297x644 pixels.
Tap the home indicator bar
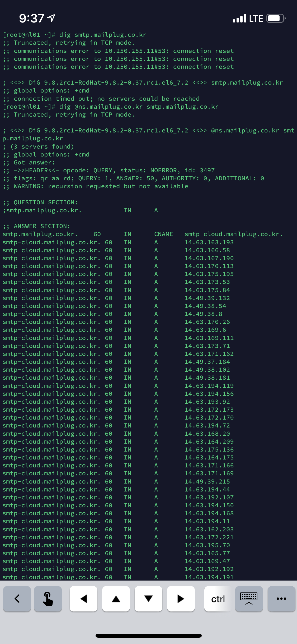[149, 636]
